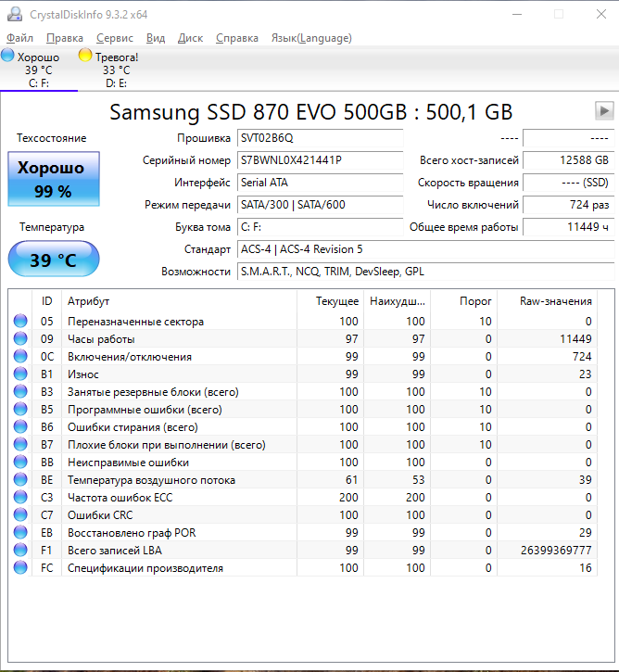Click the Атрибут column header
Viewport: 619px width, 672px height.
[179, 301]
